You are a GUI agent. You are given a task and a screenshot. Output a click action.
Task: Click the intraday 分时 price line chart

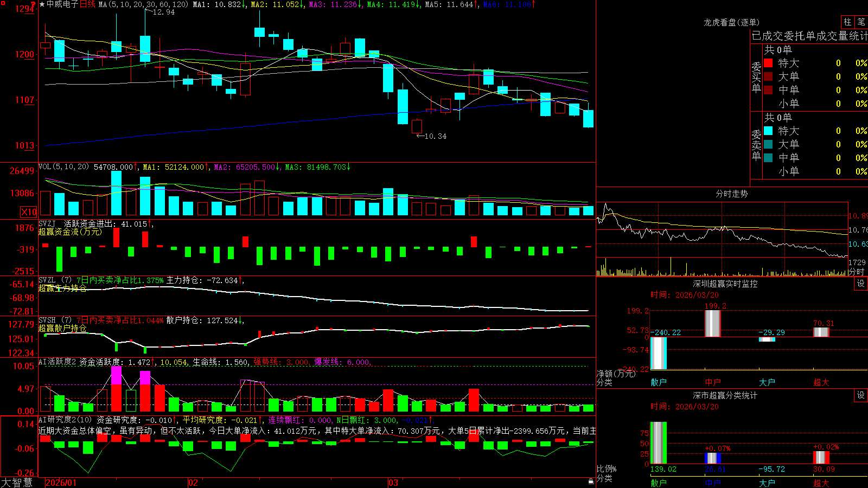pos(722,230)
